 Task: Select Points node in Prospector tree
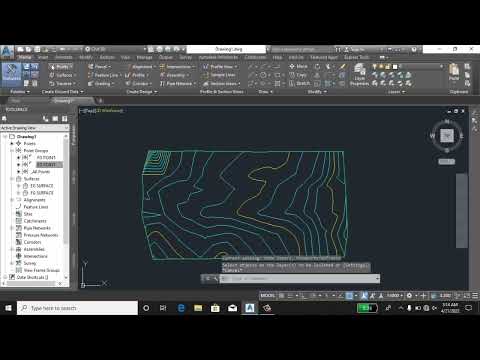point(30,144)
